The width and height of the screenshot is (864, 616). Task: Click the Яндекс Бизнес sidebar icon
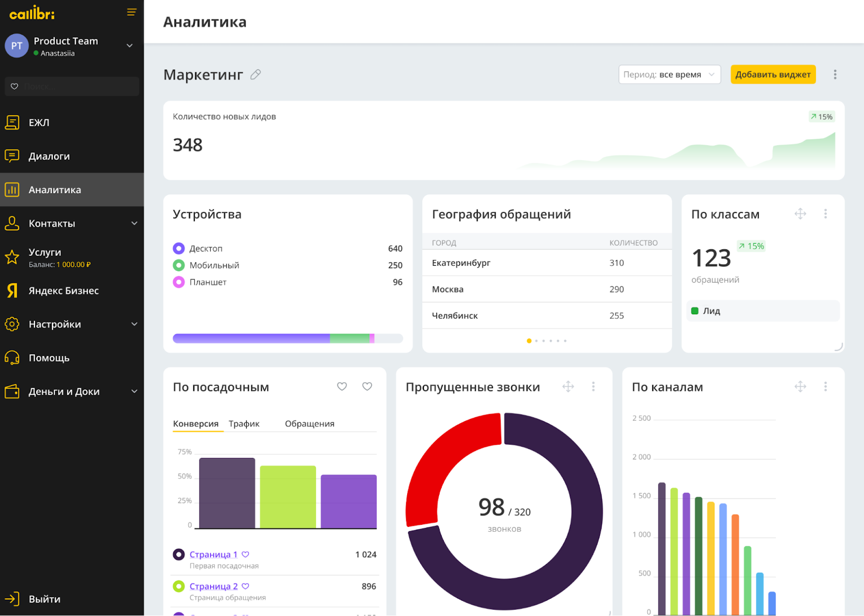click(x=12, y=290)
